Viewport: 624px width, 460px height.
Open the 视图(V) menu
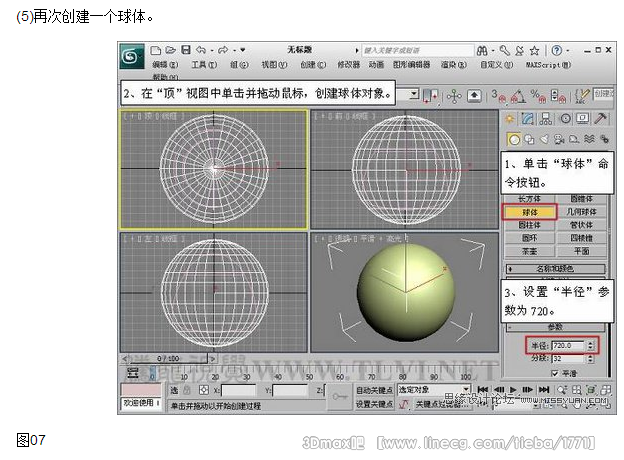274,64
